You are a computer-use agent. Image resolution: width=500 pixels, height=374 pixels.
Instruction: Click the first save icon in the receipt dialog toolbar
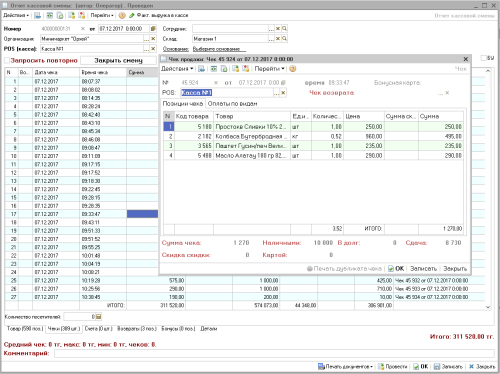tap(202, 69)
